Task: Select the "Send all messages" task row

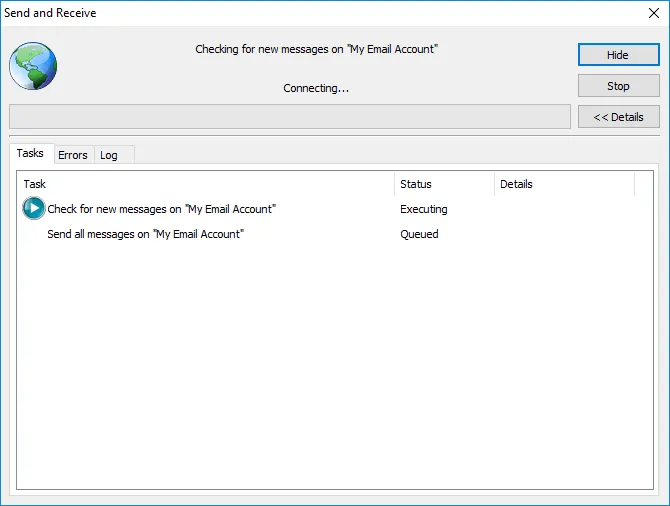Action: (x=146, y=234)
